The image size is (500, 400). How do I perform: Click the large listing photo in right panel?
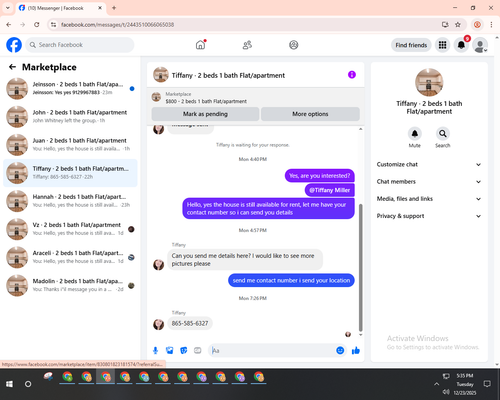(x=429, y=82)
